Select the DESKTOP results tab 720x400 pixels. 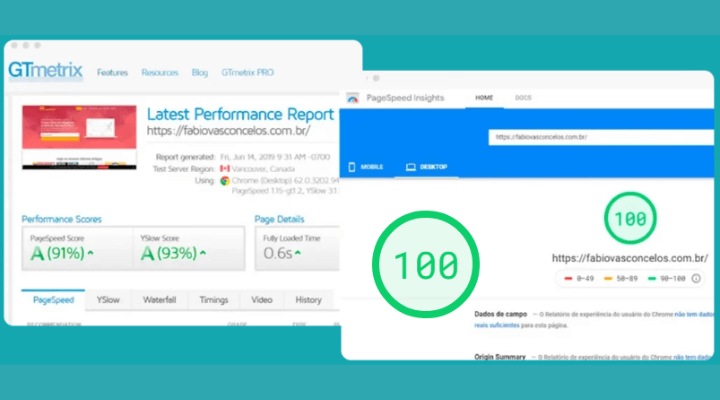click(427, 167)
